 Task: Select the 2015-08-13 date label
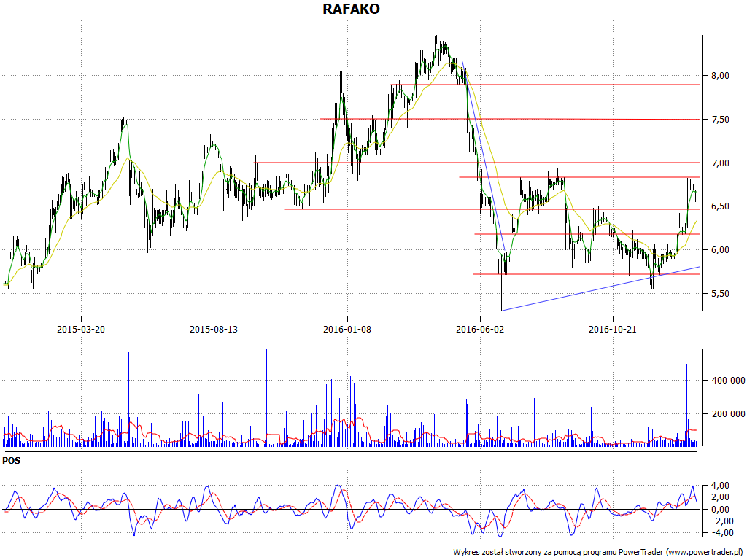214,329
